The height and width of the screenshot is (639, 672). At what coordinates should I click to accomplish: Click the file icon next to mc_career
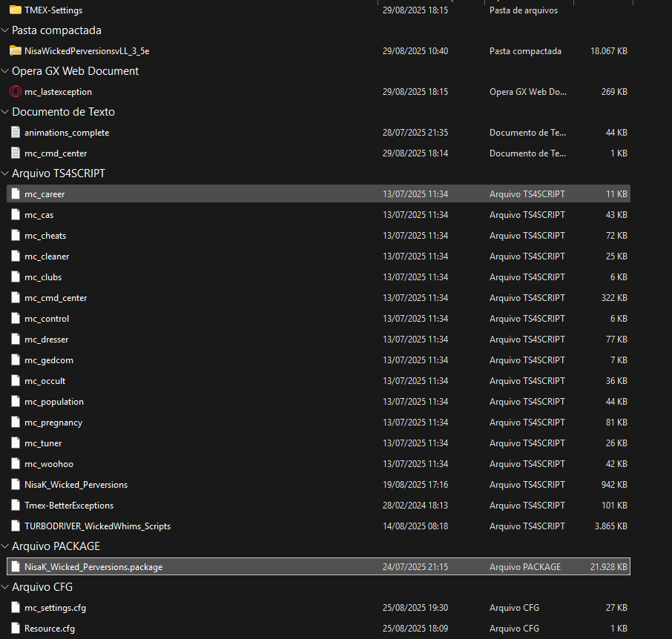tap(16, 193)
